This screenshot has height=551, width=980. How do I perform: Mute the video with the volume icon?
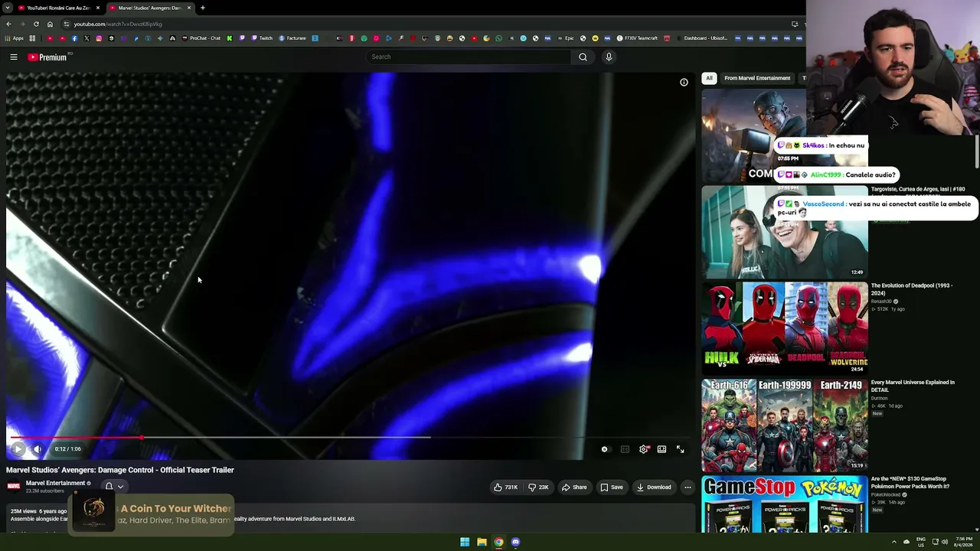click(x=37, y=449)
